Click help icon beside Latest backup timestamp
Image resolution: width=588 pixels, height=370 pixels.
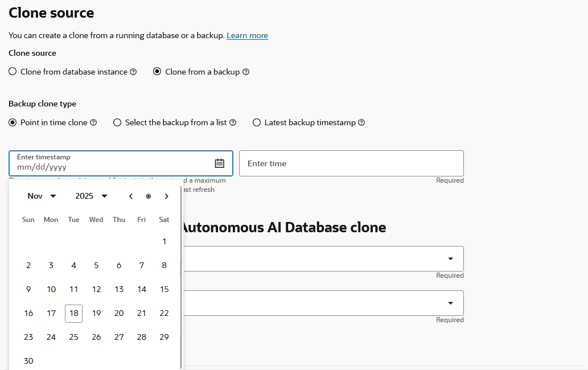tap(361, 122)
